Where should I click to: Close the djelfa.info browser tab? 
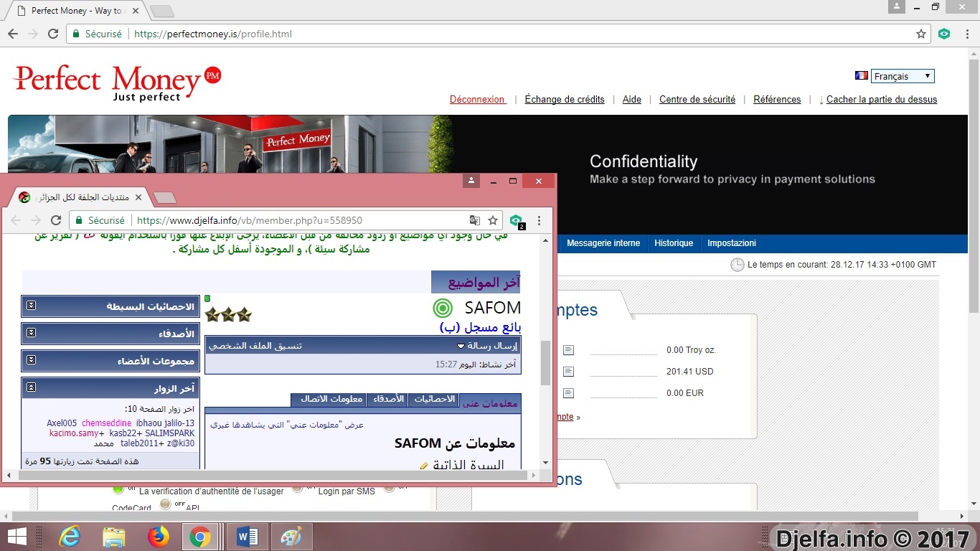(x=138, y=197)
